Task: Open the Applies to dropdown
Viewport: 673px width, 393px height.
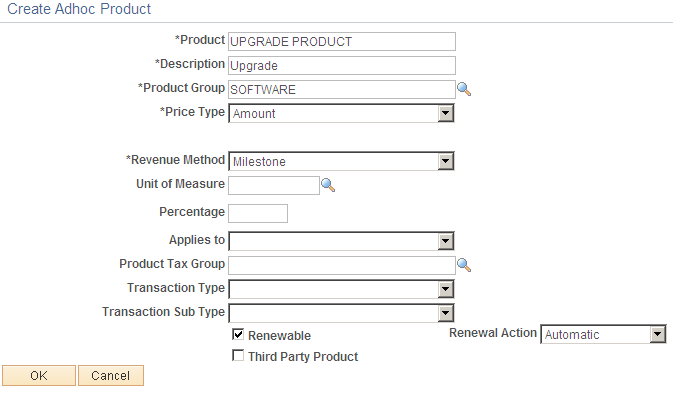Action: (x=341, y=241)
